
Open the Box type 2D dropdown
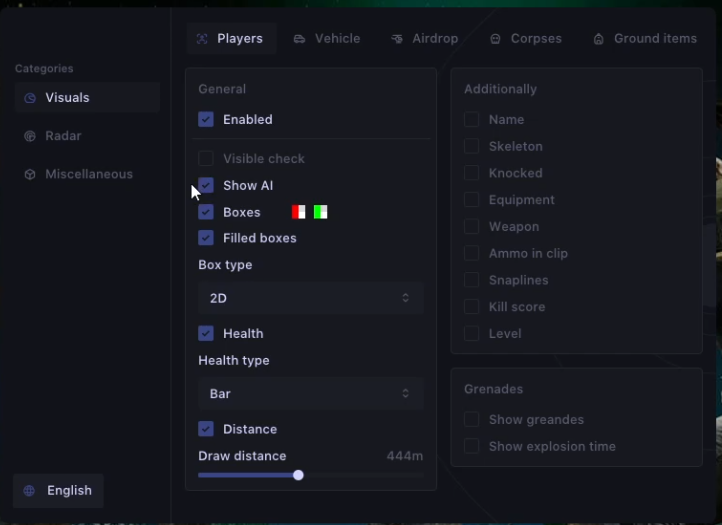coord(310,298)
